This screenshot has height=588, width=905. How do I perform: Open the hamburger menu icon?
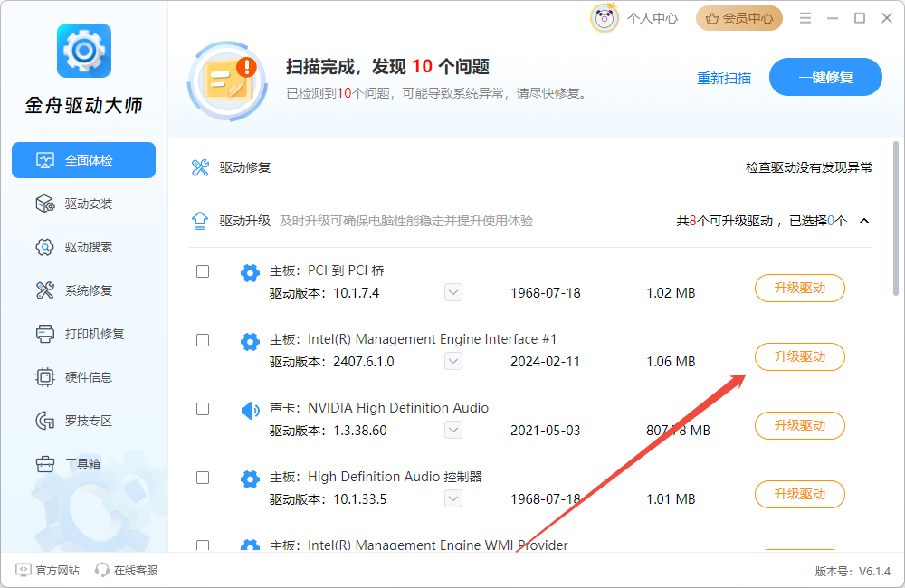805,18
